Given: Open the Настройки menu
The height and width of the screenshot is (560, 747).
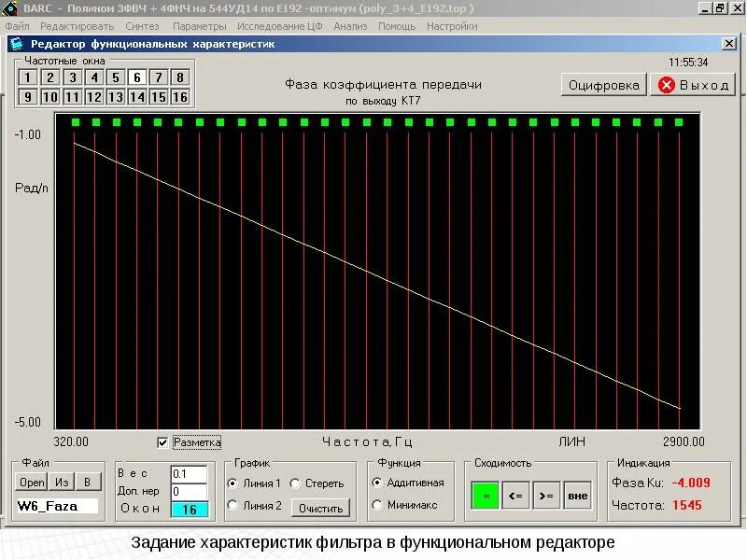Looking at the screenshot, I should [452, 26].
